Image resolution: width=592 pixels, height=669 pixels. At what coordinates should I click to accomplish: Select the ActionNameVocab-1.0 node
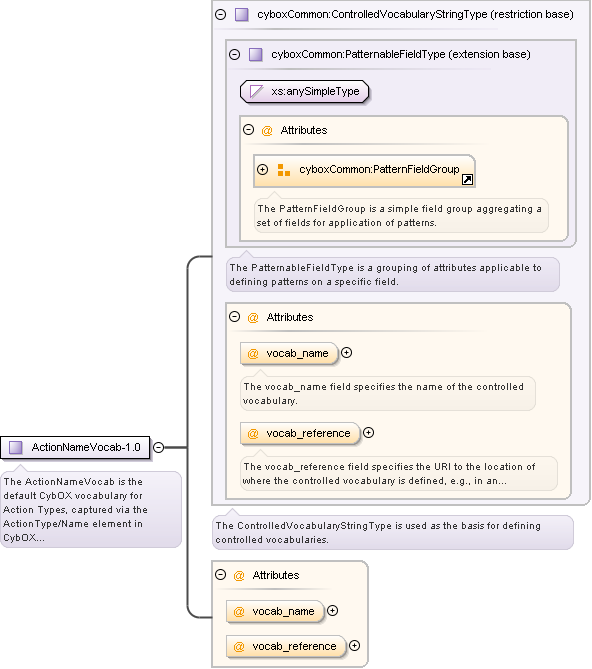pyautogui.click(x=75, y=447)
